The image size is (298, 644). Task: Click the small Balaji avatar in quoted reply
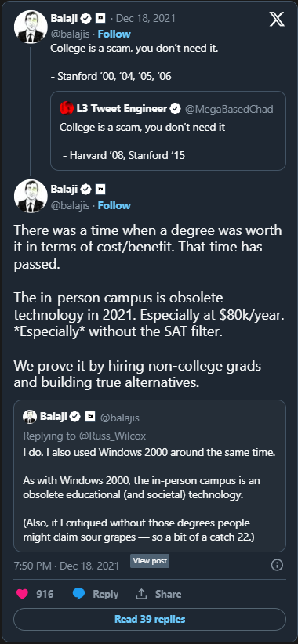tap(30, 417)
